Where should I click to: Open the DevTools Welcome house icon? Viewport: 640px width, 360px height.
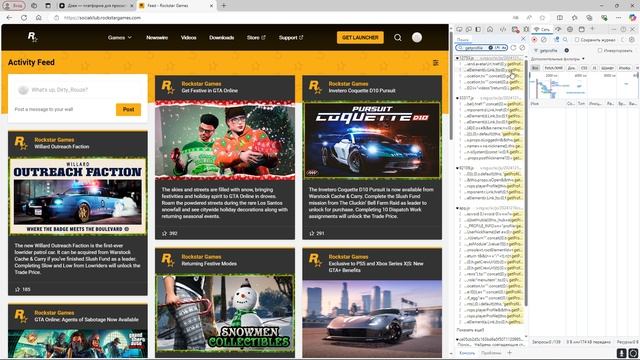[490, 29]
